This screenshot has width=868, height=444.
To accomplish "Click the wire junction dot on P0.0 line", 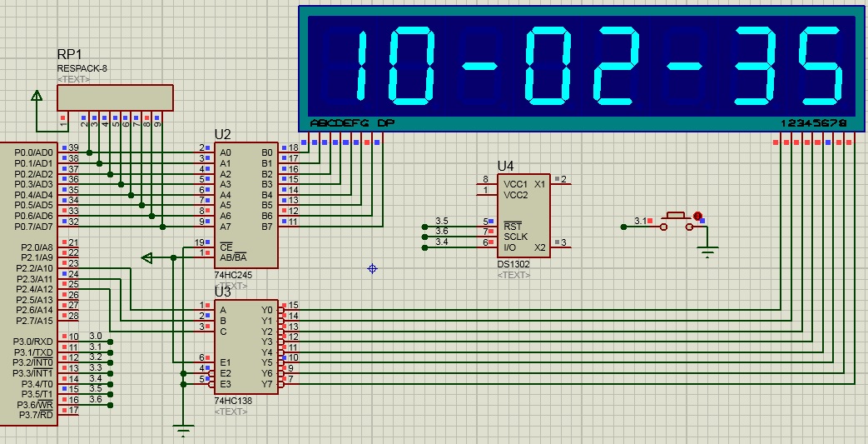I will 89,152.
